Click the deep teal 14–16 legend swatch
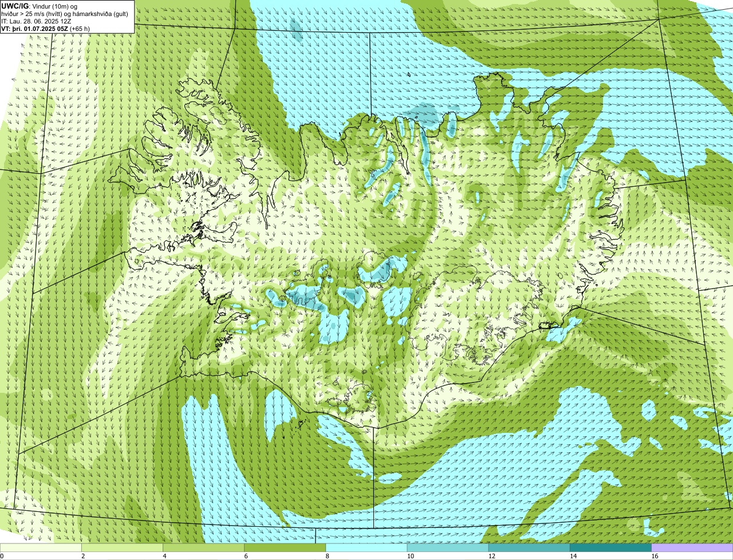Image resolution: width=733 pixels, height=560 pixels. [610, 548]
